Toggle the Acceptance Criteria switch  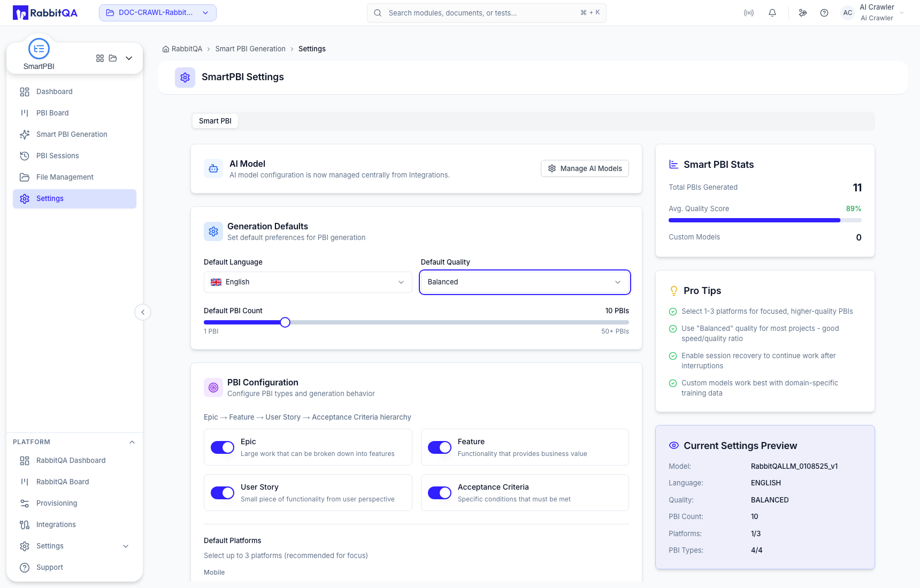click(x=440, y=493)
